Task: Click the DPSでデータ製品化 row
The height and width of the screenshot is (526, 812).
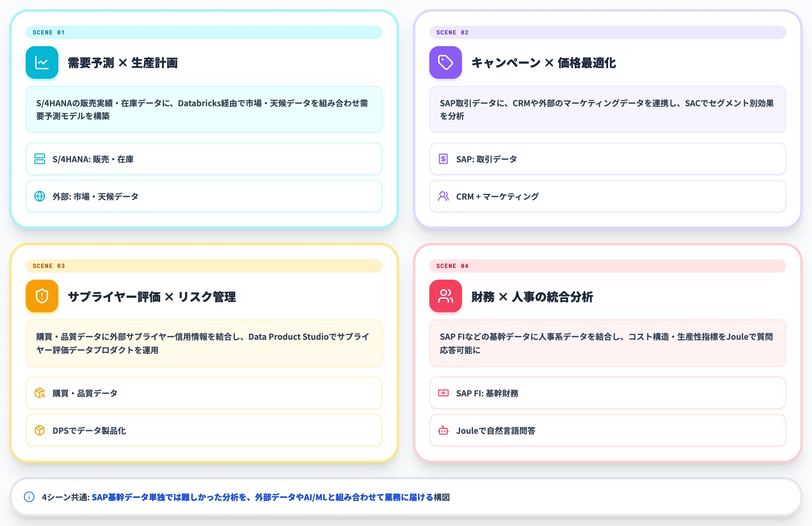Action: tap(204, 431)
